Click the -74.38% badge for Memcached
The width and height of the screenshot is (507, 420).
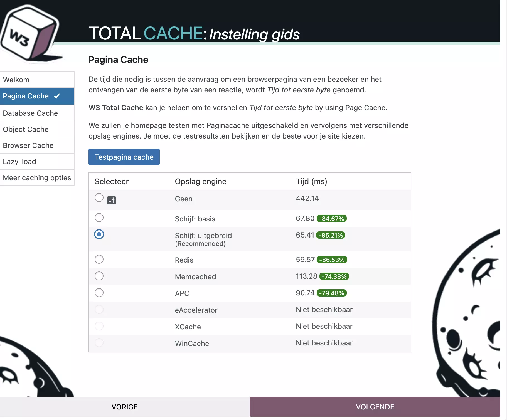(334, 276)
